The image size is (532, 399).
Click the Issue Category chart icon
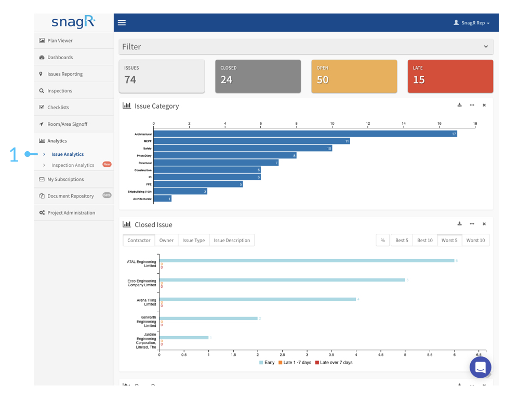(127, 105)
